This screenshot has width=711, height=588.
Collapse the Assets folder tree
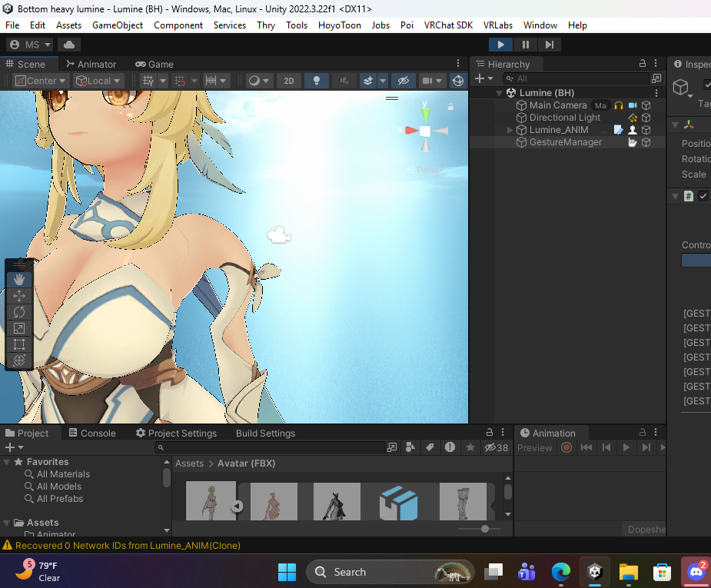(x=6, y=523)
